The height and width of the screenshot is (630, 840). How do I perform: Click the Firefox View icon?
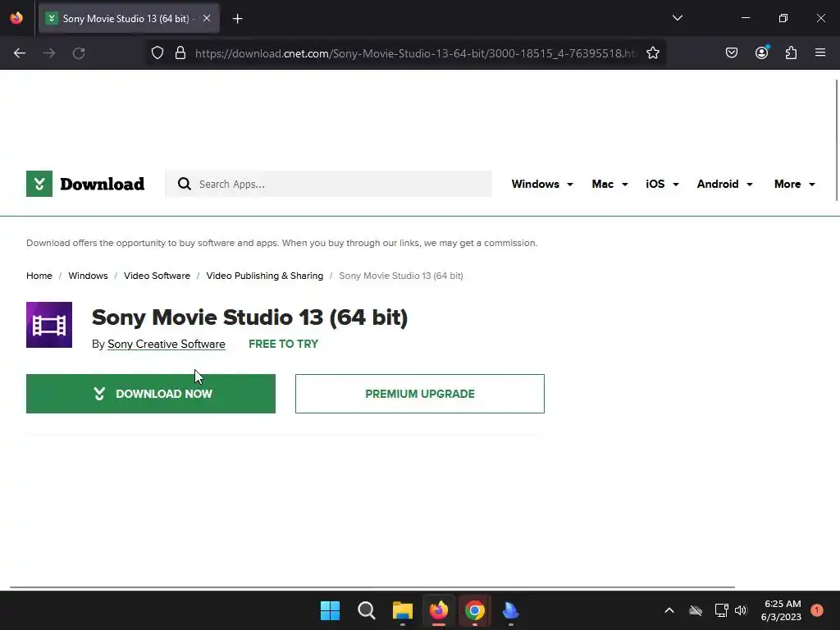coord(16,18)
